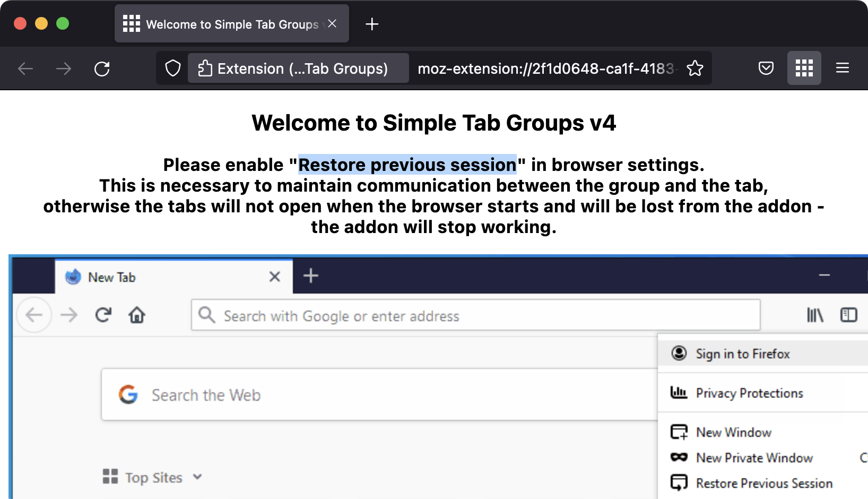
Task: Open the Firefox hamburger application menu
Action: point(842,68)
